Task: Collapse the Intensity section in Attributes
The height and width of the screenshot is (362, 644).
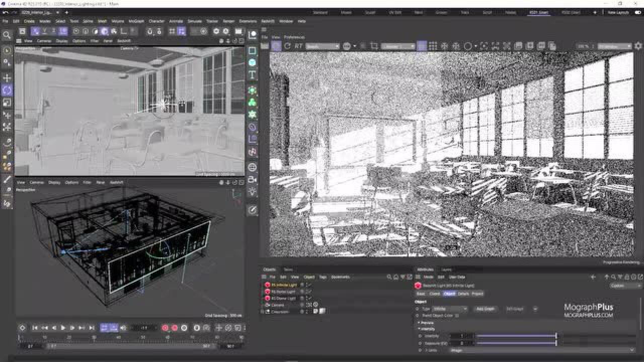Action: click(420, 329)
